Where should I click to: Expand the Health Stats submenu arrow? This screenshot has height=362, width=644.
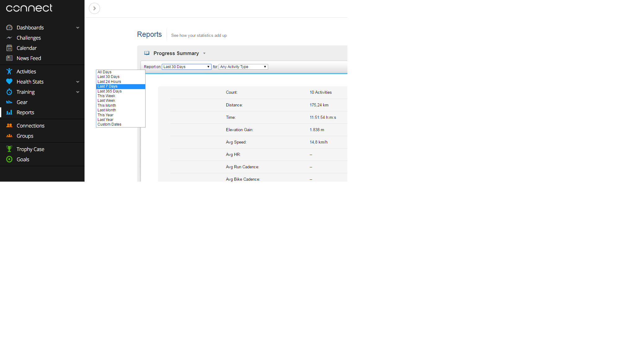[78, 82]
